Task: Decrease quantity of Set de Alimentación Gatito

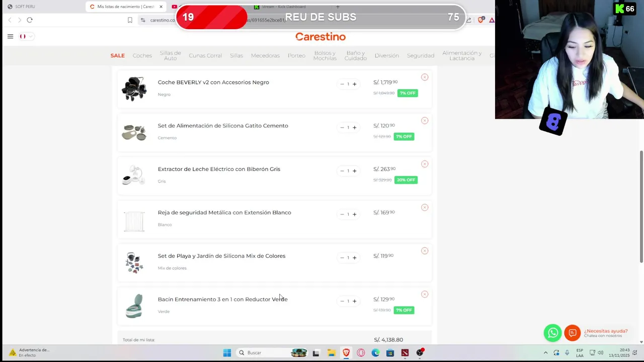Action: tap(342, 127)
